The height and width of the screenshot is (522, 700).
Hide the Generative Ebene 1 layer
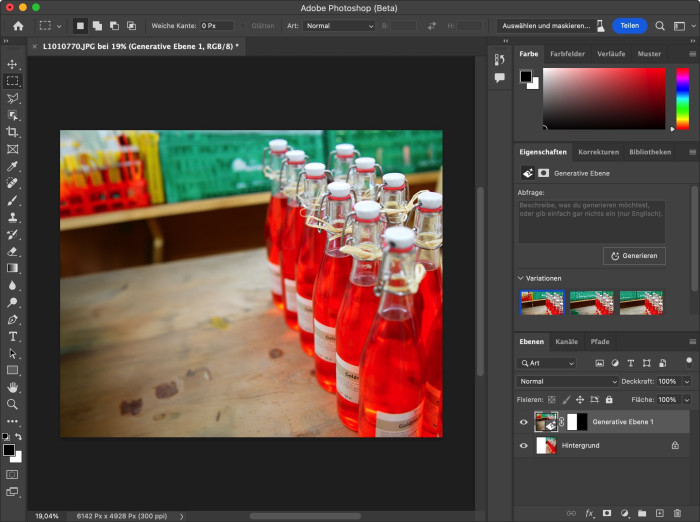(524, 422)
